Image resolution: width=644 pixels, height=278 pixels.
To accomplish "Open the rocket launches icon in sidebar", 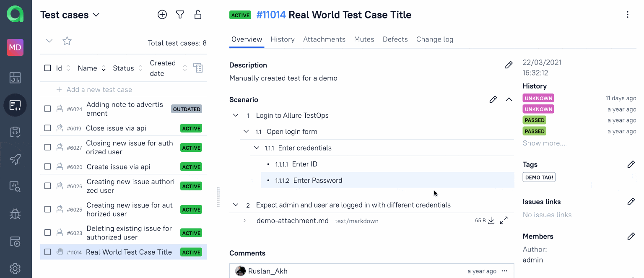I will (x=15, y=159).
